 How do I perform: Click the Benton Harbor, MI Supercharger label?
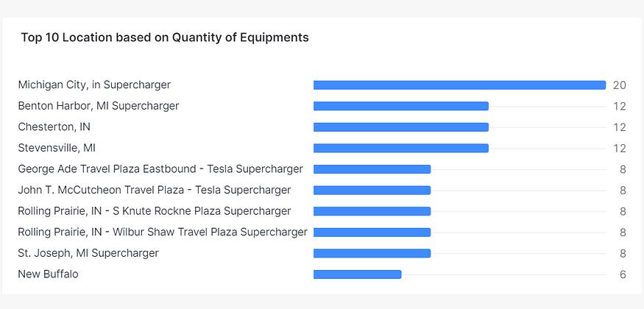pos(98,106)
